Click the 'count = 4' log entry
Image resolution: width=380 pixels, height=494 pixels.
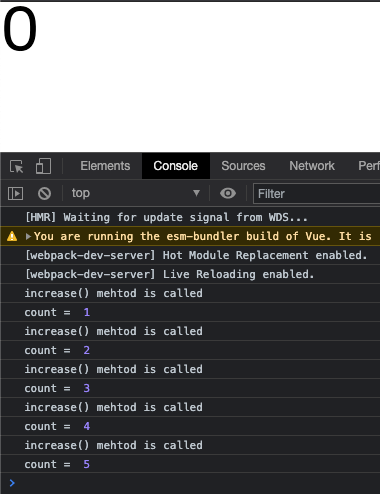tap(190, 426)
